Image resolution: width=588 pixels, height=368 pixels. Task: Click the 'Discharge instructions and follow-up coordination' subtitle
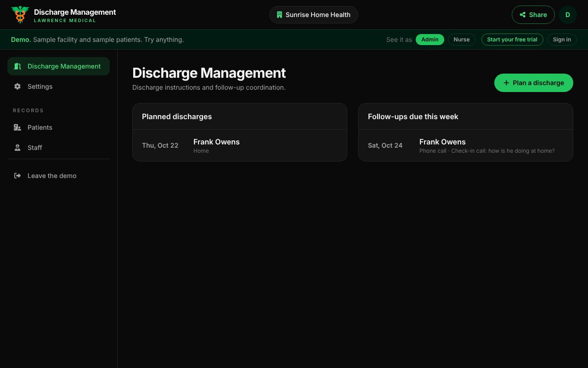(x=209, y=87)
